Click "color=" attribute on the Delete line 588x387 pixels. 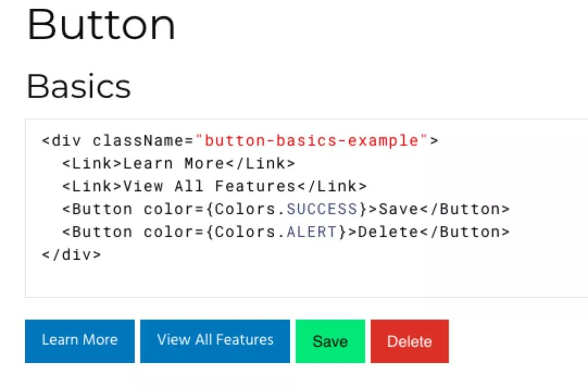tap(174, 232)
